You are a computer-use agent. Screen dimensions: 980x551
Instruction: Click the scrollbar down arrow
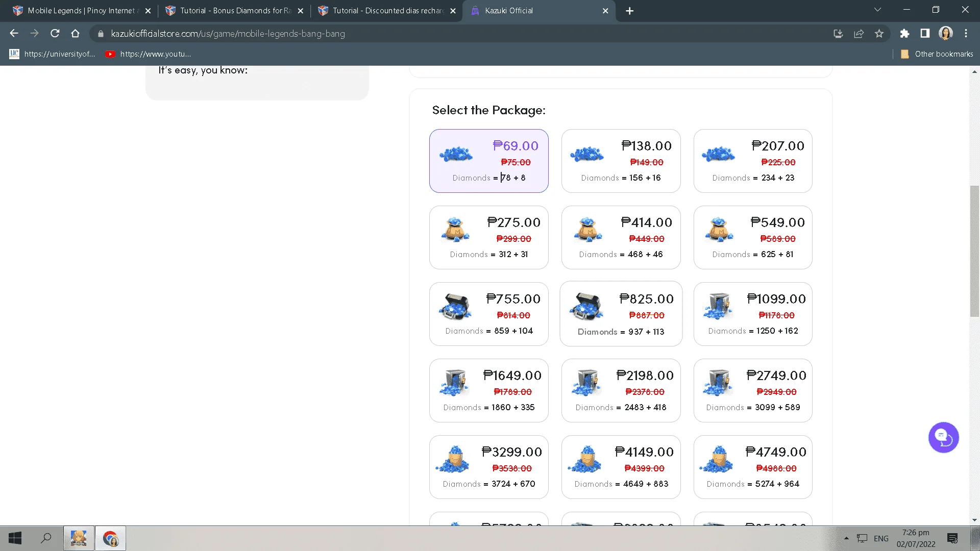[974, 520]
